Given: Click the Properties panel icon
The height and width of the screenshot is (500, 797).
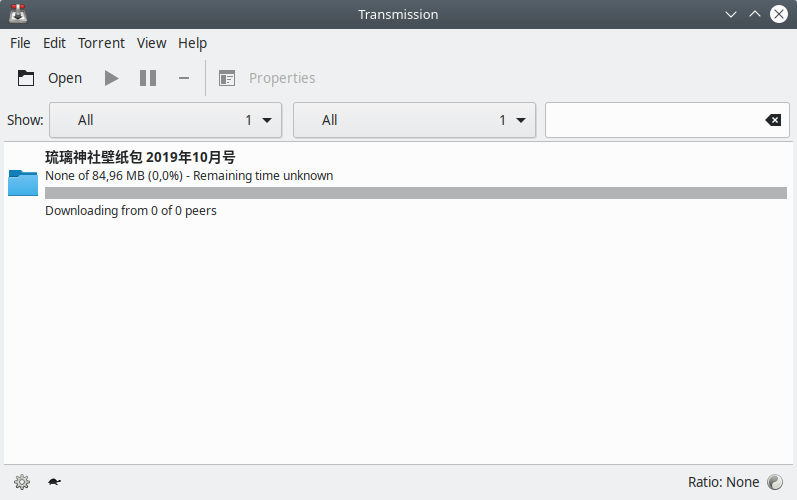Looking at the screenshot, I should [227, 78].
